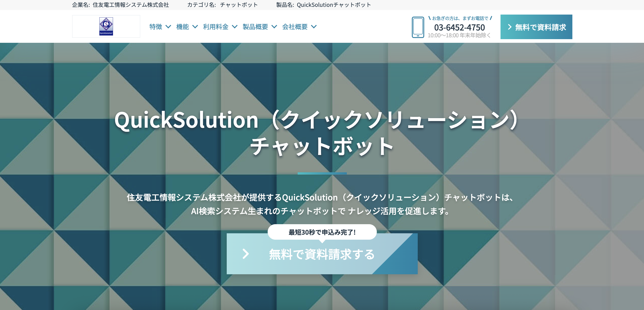Click the phone number 03-6452-4750
Screen dimensions: 644x310
click(459, 27)
